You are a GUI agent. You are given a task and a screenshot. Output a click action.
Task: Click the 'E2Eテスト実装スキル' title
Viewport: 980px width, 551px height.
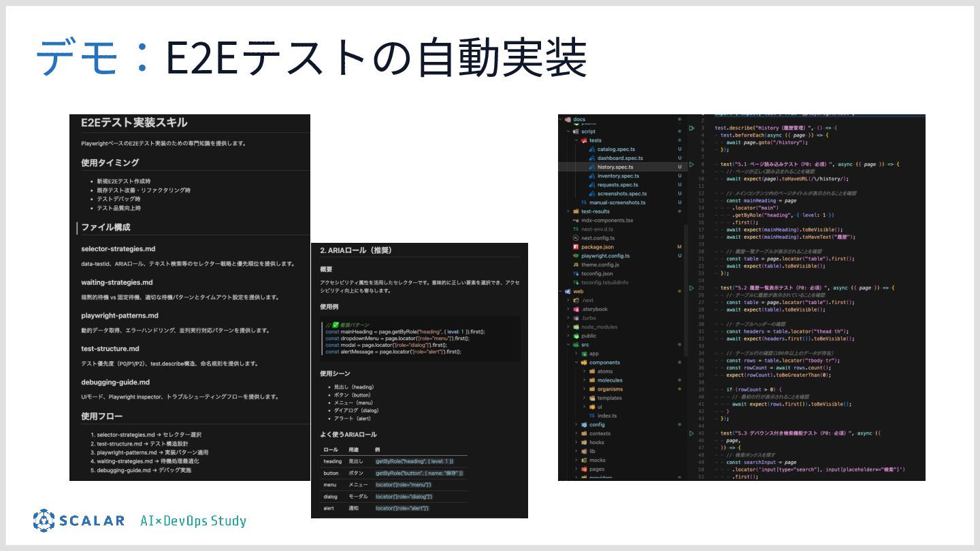(134, 122)
